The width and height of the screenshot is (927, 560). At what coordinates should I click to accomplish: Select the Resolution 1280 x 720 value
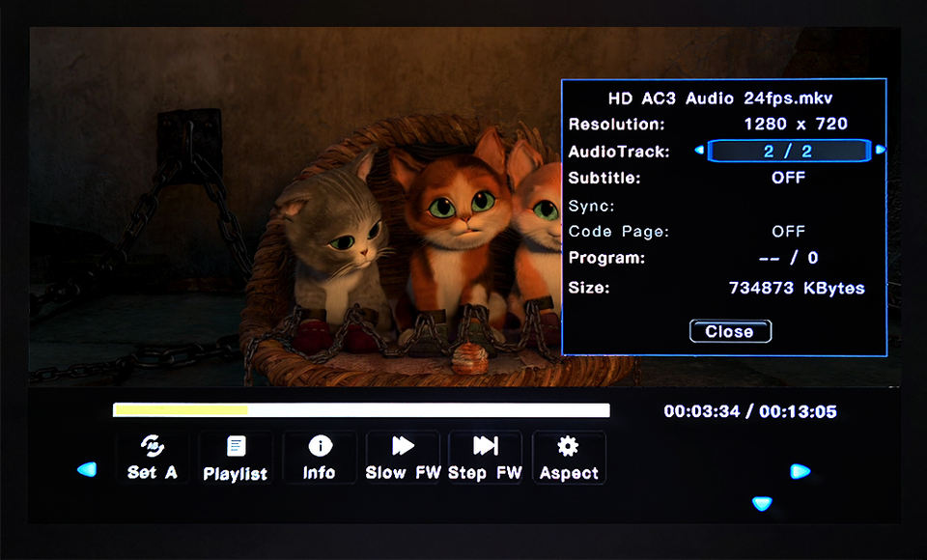(796, 124)
